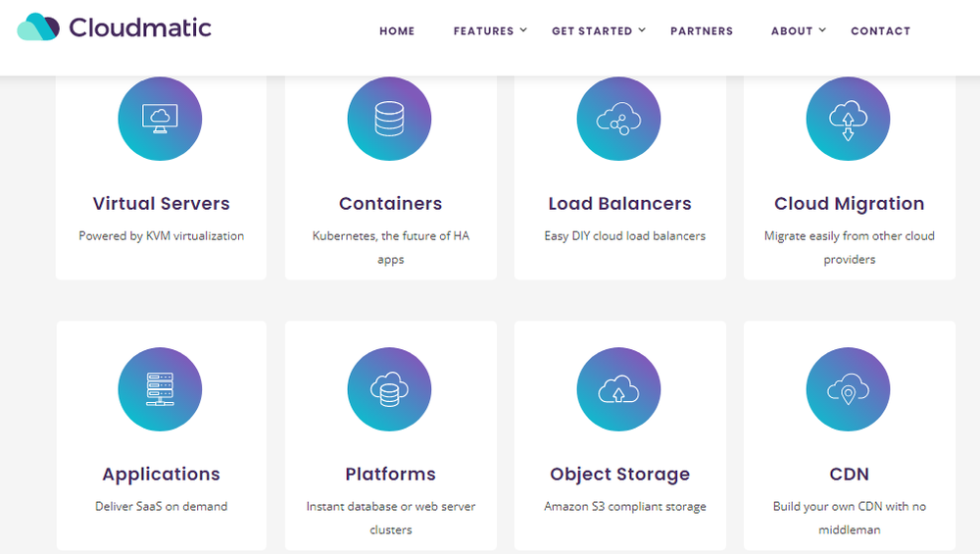Click the CDN cloud location-pin icon
This screenshot has width=980, height=554.
pos(848,389)
